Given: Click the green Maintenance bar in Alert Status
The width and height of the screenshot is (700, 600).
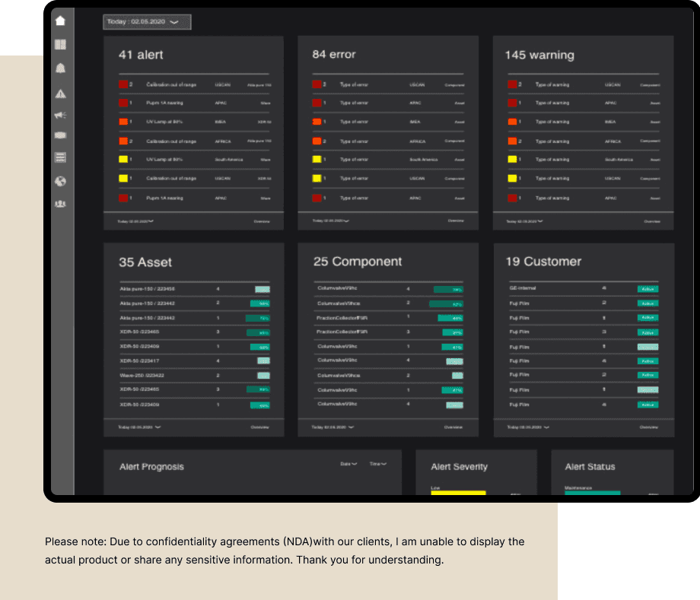Looking at the screenshot, I should pos(593,493).
